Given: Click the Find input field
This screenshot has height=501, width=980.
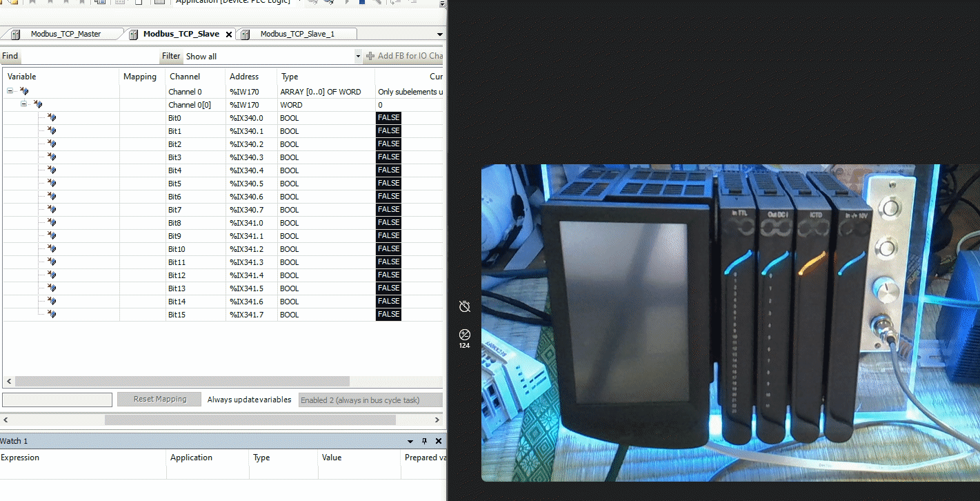Looking at the screenshot, I should point(89,57).
